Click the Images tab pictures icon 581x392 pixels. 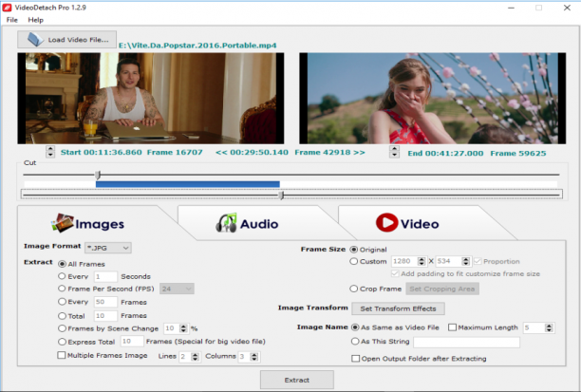pyautogui.click(x=63, y=223)
